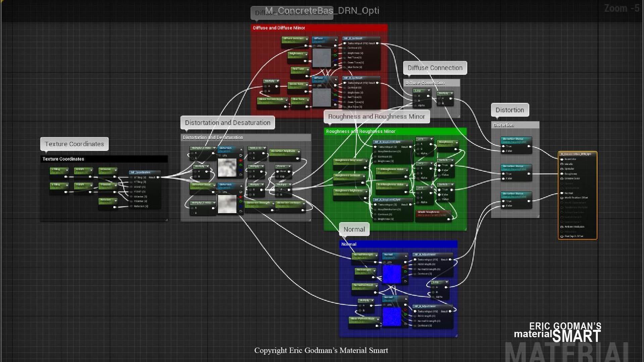This screenshot has height=362, width=644.
Task: Click True pin of topmost Distortion Status switch
Action: 503,146
